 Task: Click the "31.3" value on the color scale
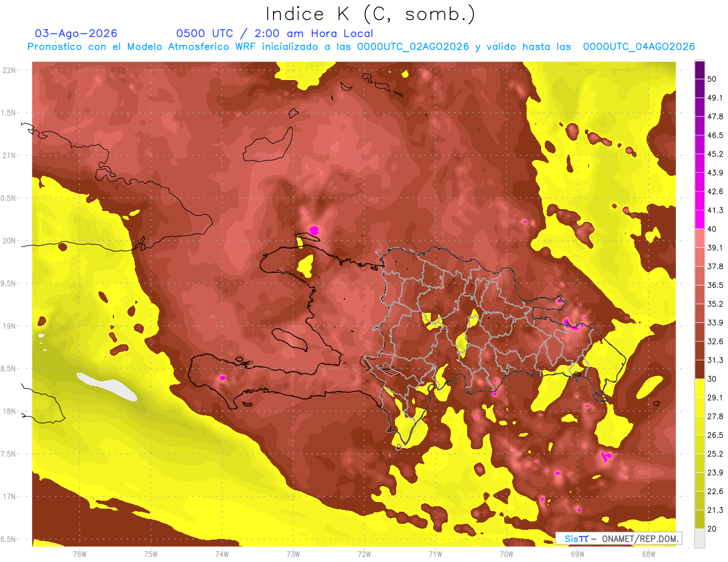[715, 360]
